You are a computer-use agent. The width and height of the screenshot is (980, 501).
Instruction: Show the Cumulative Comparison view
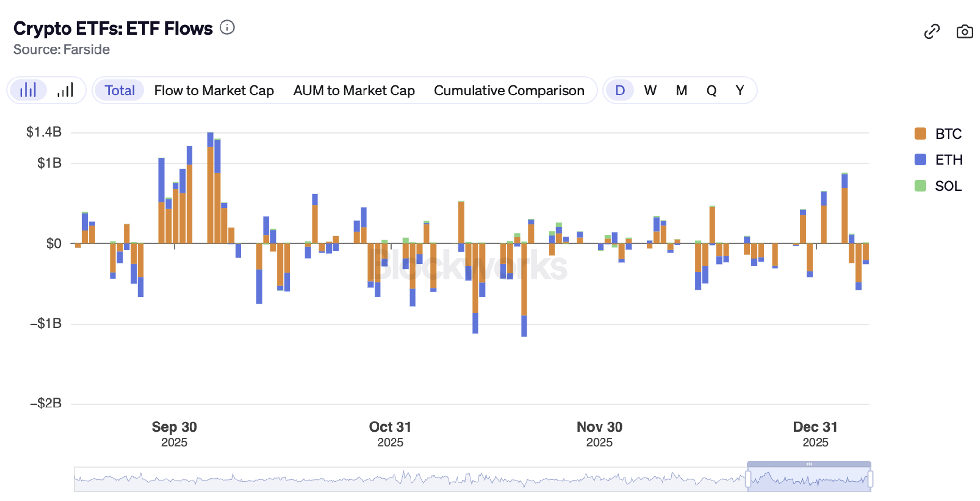click(x=509, y=91)
